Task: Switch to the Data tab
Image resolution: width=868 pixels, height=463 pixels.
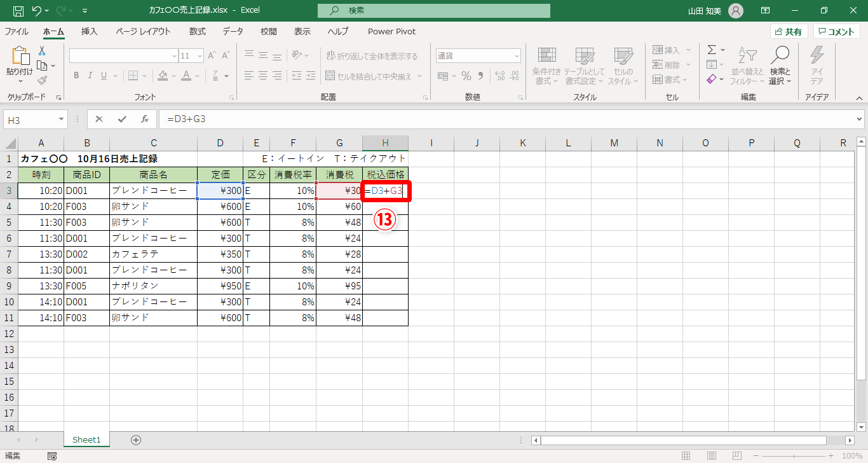Action: click(233, 31)
